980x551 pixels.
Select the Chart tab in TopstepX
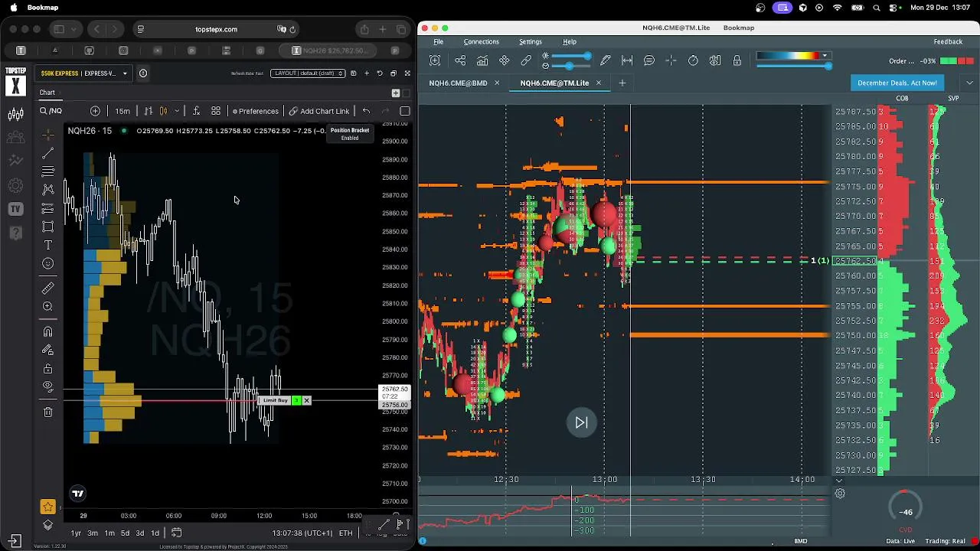tap(47, 93)
